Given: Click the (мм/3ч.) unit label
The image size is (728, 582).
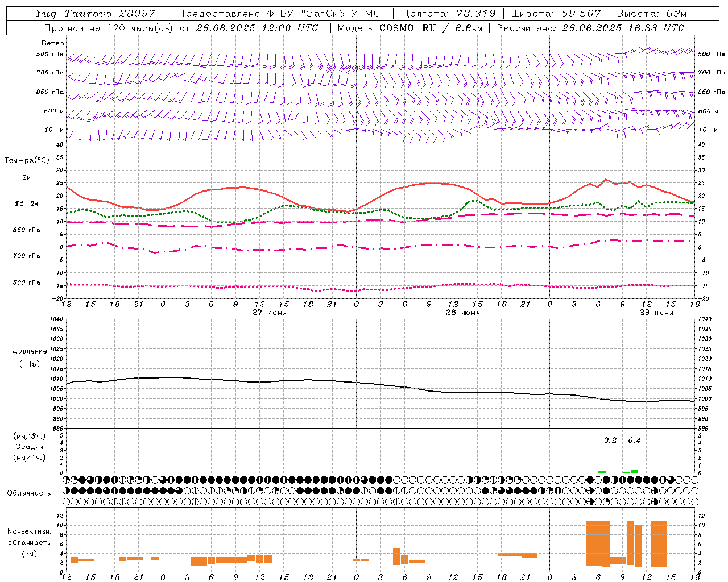Looking at the screenshot, I should (30, 436).
